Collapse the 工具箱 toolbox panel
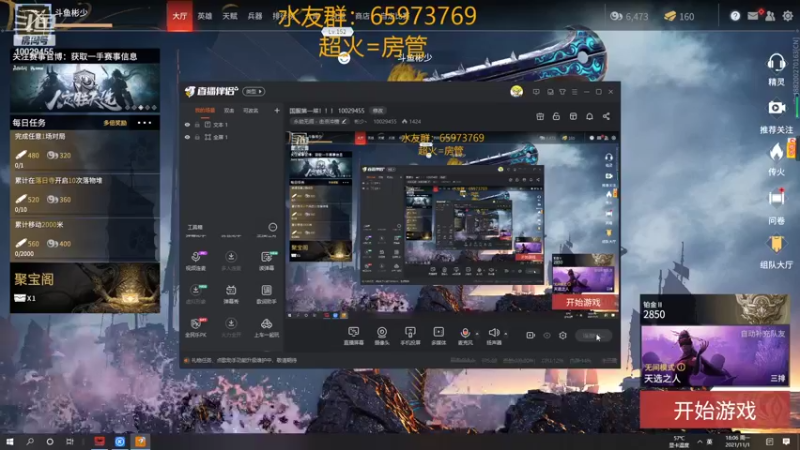Image resolution: width=800 pixels, height=450 pixels. [272, 227]
